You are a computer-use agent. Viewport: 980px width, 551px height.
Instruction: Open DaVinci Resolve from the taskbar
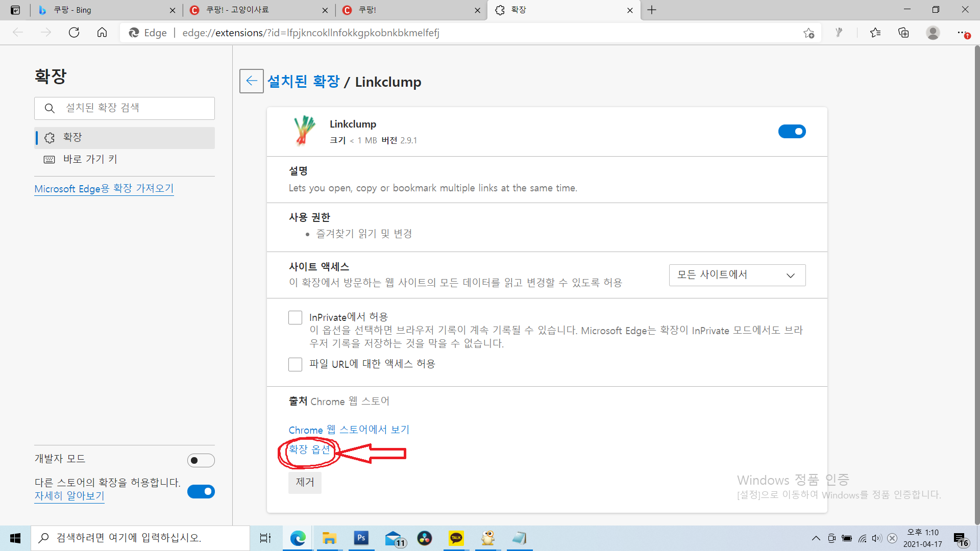pyautogui.click(x=425, y=538)
